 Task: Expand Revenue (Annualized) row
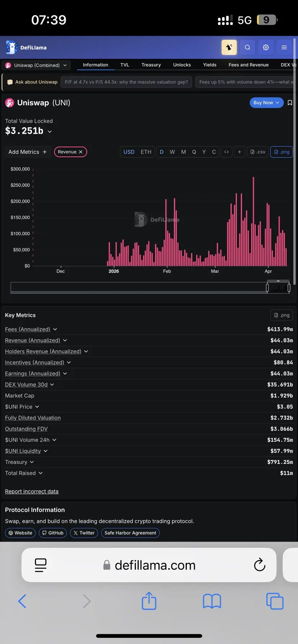point(65,340)
